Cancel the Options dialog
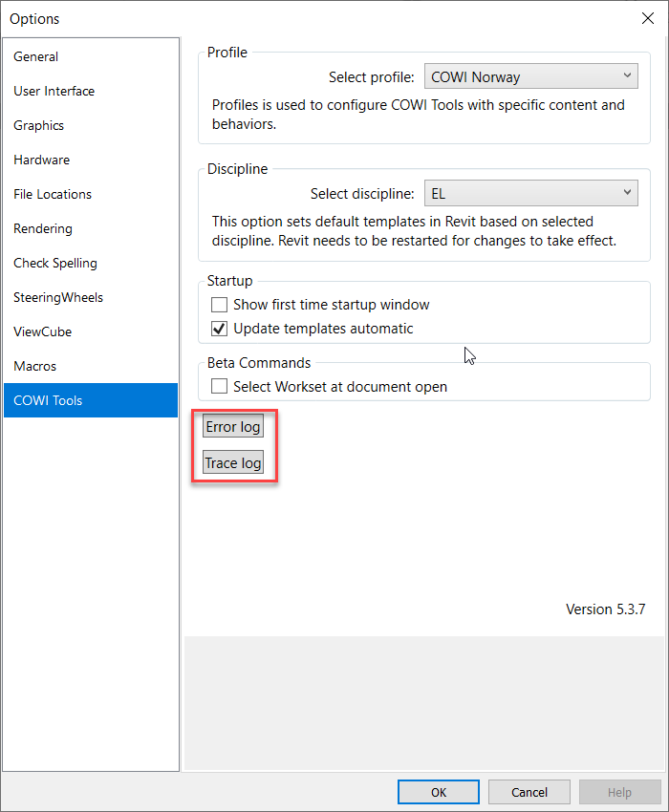The width and height of the screenshot is (669, 812). click(529, 792)
